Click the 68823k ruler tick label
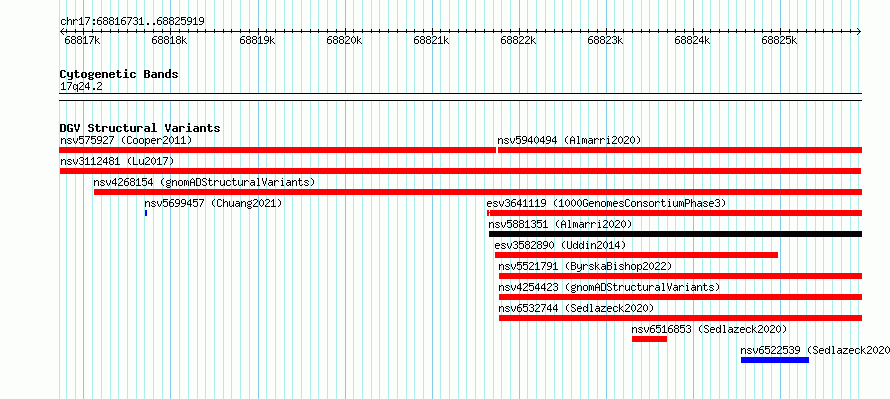 point(605,41)
